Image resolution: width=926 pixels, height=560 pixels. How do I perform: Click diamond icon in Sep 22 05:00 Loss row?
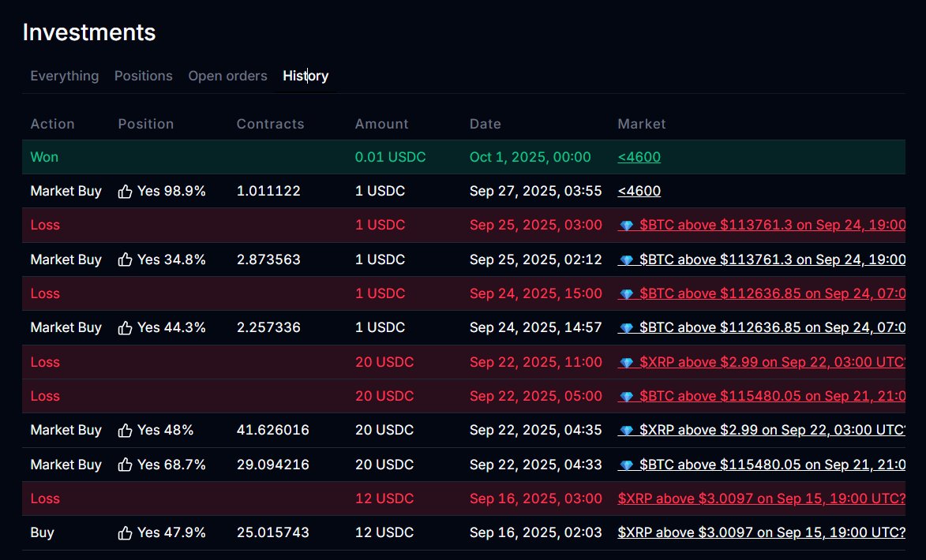click(x=627, y=397)
